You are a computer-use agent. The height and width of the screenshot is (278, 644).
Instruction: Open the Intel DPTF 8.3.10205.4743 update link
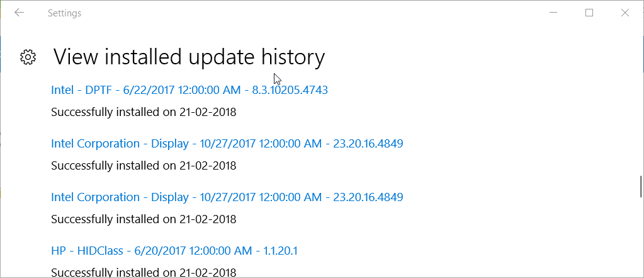[189, 90]
